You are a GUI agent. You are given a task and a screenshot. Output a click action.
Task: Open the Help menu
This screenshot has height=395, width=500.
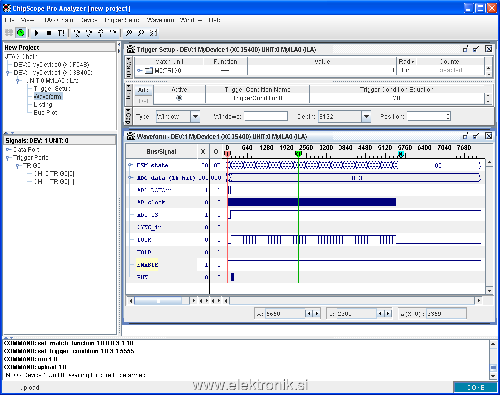214,20
